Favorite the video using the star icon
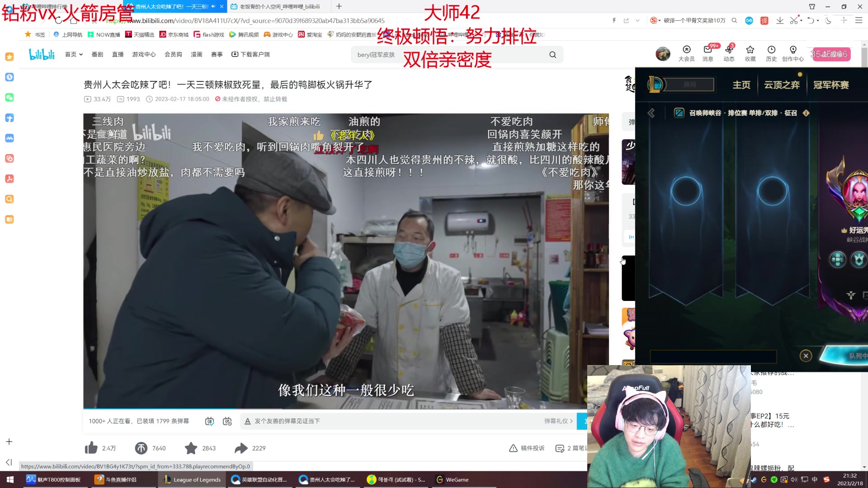The height and width of the screenshot is (488, 868). point(191,448)
